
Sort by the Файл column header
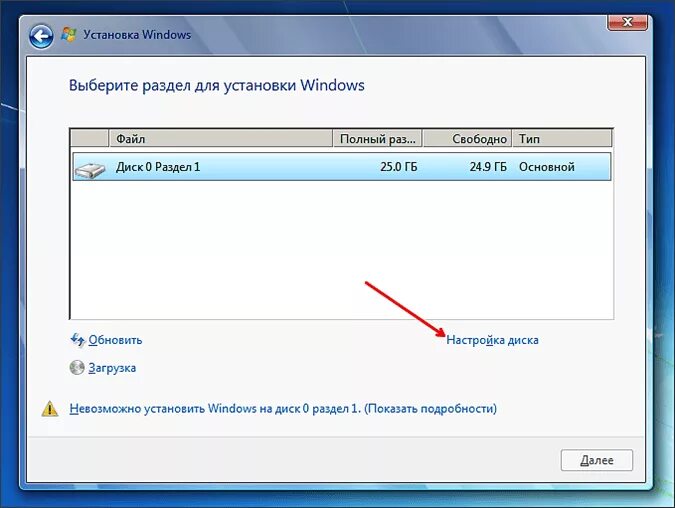221,139
